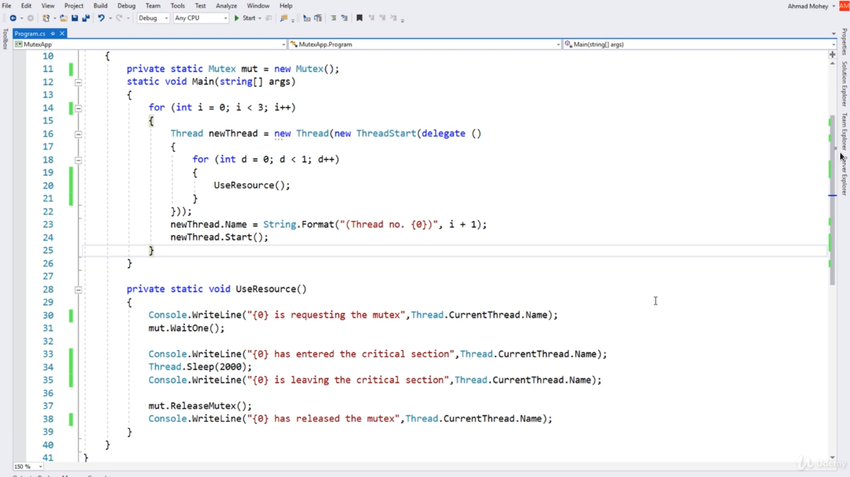Collapse the UseResource method at line 28
The image size is (850, 477).
pos(78,289)
